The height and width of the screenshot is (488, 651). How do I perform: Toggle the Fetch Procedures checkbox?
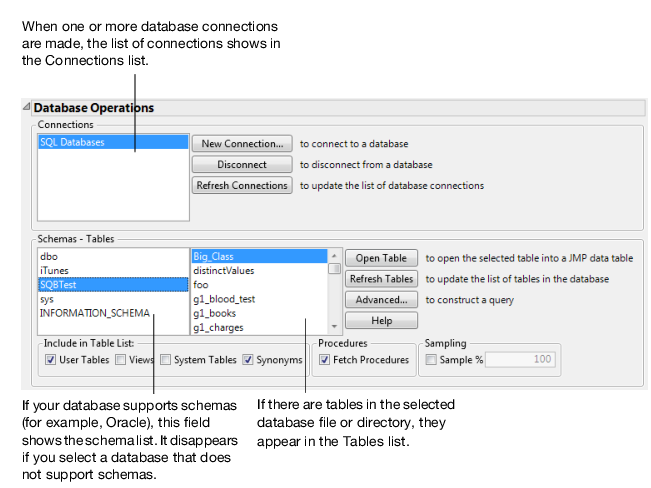coord(325,360)
